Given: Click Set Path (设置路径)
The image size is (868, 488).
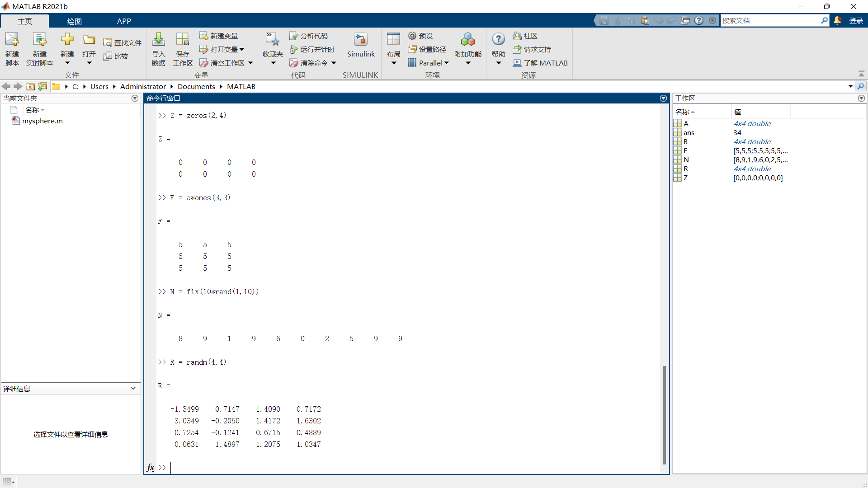Looking at the screenshot, I should click(427, 49).
